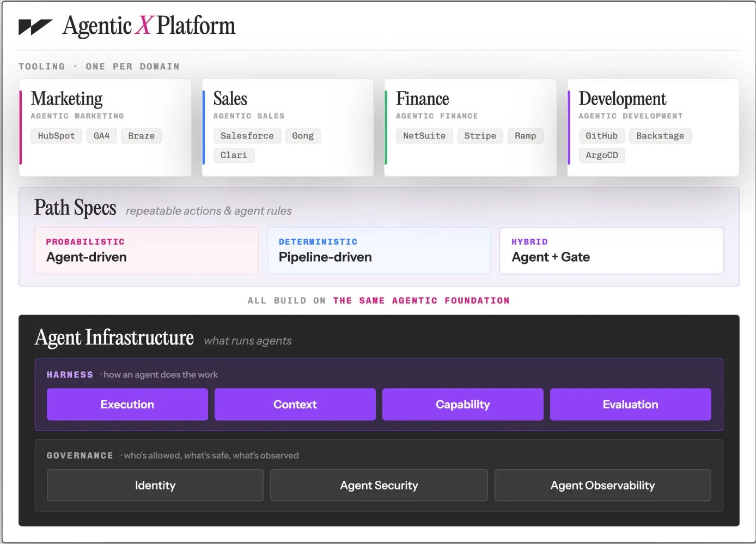This screenshot has height=544, width=756.
Task: Select the Deterministic Pipeline-driven card
Action: pyautogui.click(x=379, y=251)
